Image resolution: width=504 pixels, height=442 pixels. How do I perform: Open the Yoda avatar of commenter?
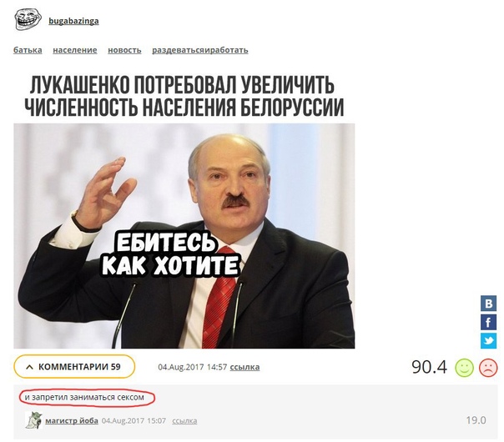[33, 419]
